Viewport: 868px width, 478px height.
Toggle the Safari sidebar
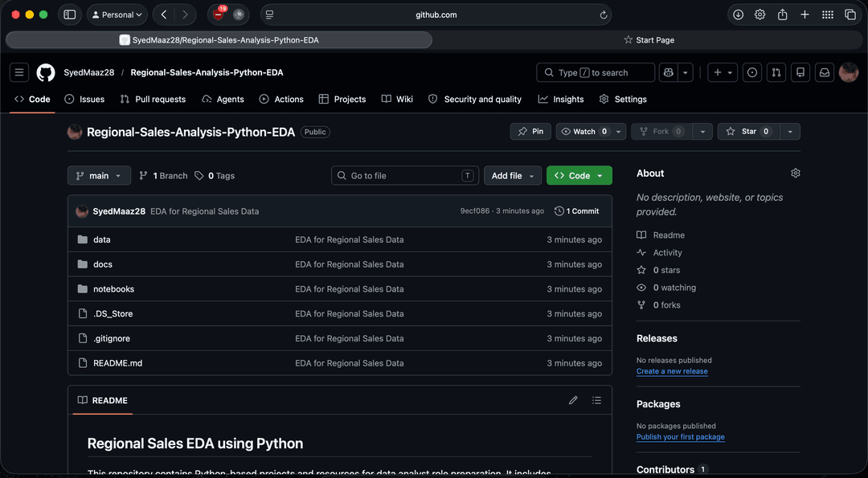click(x=70, y=15)
